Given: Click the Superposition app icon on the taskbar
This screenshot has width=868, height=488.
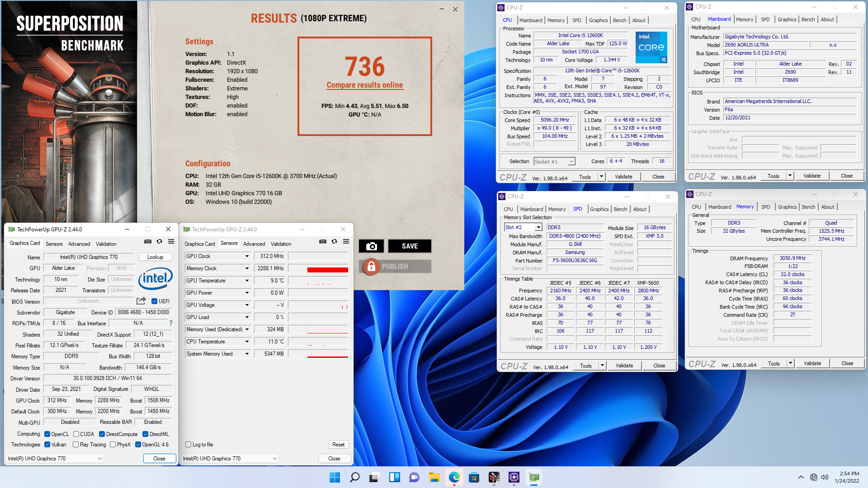Looking at the screenshot, I should click(x=494, y=477).
